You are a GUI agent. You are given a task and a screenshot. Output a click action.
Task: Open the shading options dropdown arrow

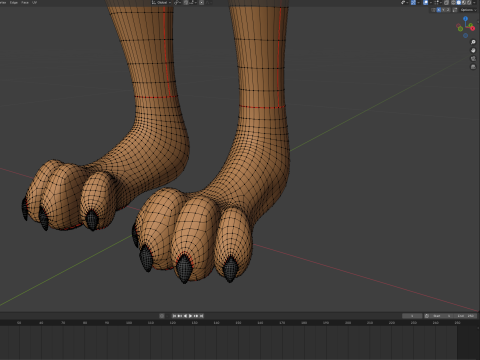click(474, 2)
